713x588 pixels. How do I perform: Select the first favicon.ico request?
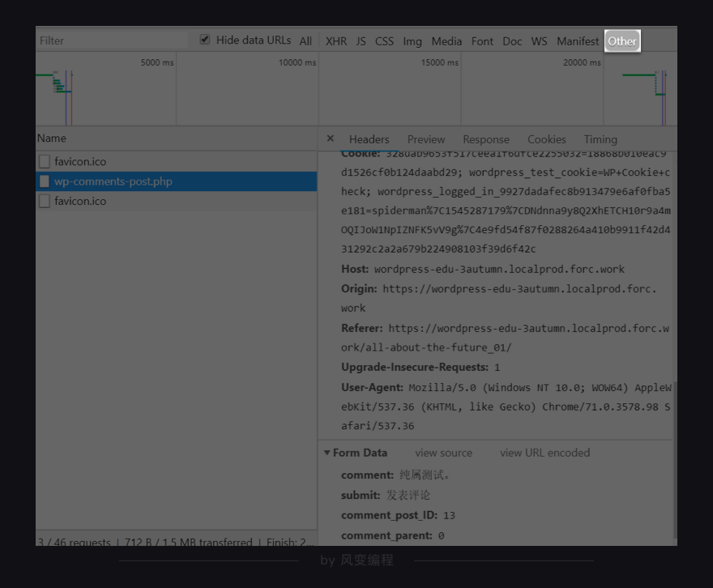point(177,161)
